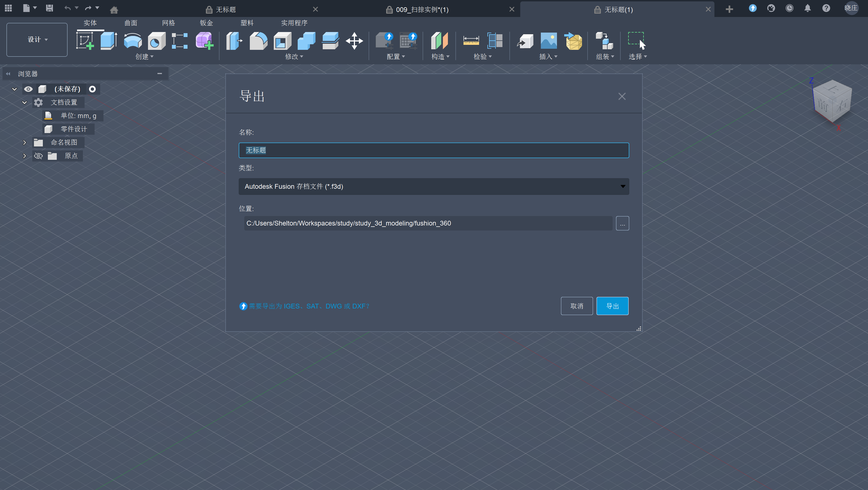Open the Job Status clock icon
This screenshot has width=868, height=490.
[789, 9]
